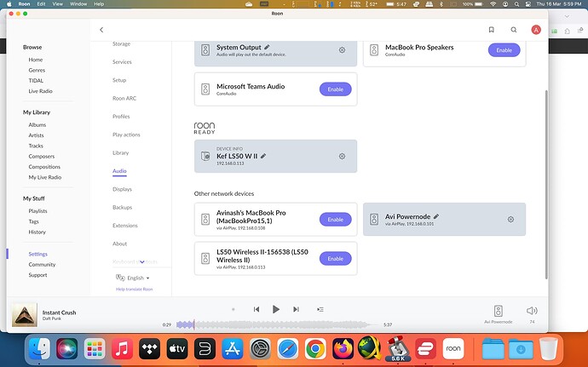This screenshot has width=588, height=367.
Task: Open Trash in the Dock
Action: (548, 348)
